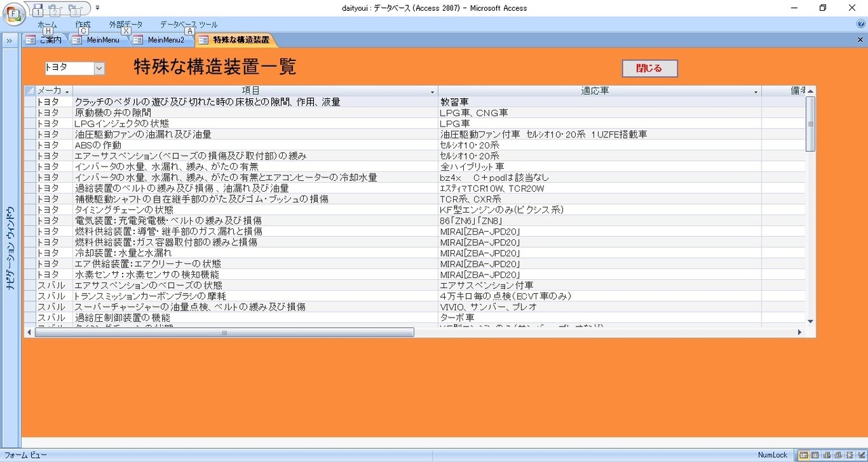This screenshot has width=868, height=462.
Task: Switch to Datasheet View in status bar
Action: [x=815, y=455]
